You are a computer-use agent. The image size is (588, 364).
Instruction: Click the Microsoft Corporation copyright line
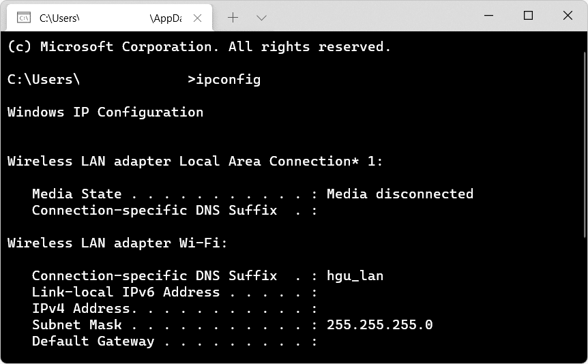[x=199, y=47]
